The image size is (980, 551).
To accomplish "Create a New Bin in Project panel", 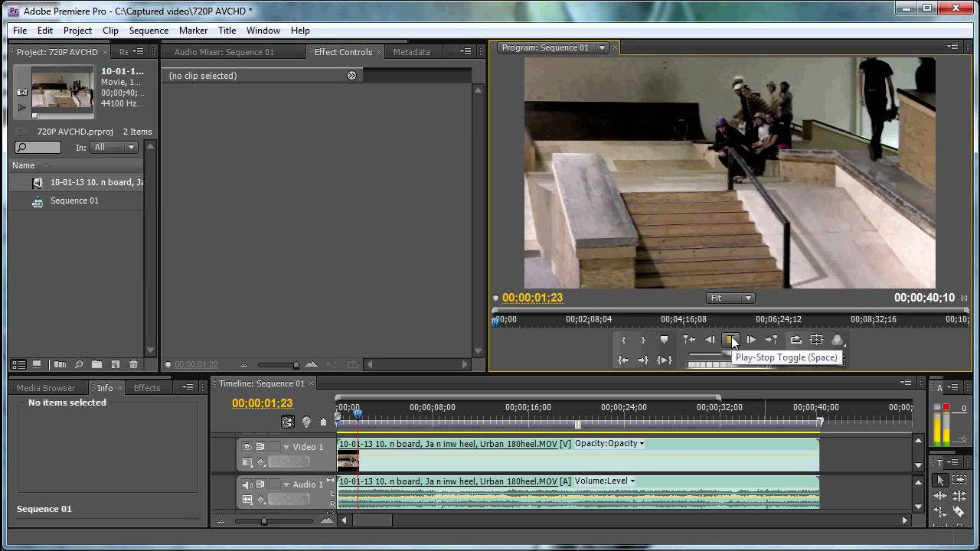I will click(x=96, y=364).
